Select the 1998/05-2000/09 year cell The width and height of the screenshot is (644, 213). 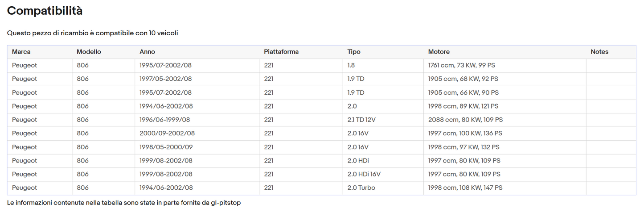pyautogui.click(x=166, y=147)
